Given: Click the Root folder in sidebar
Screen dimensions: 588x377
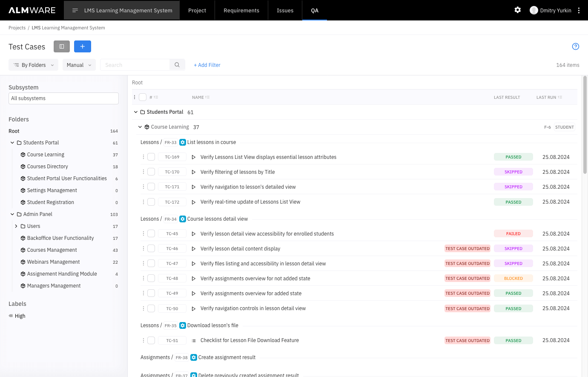Looking at the screenshot, I should pos(14,131).
